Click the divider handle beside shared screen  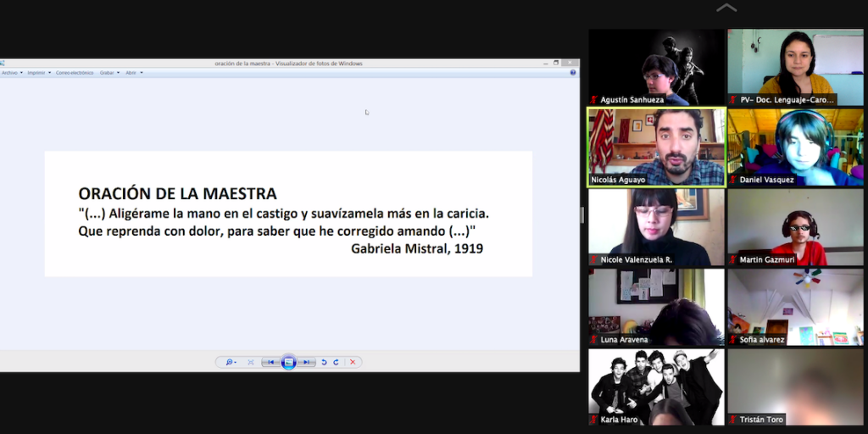581,215
